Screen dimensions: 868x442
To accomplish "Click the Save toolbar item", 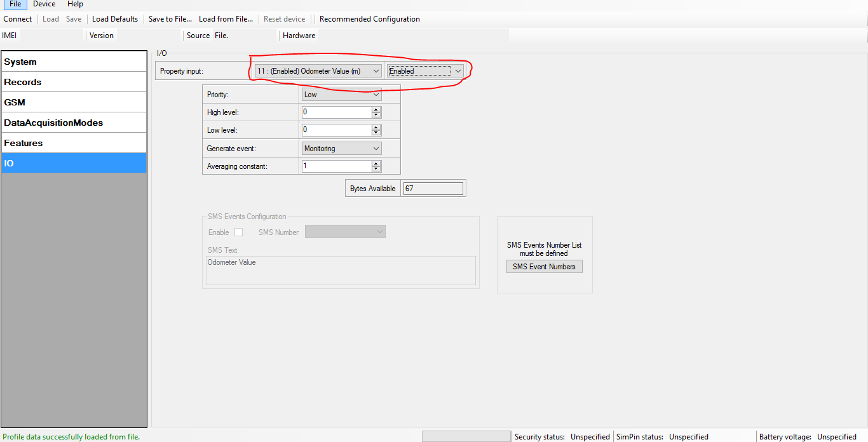I will [x=74, y=19].
